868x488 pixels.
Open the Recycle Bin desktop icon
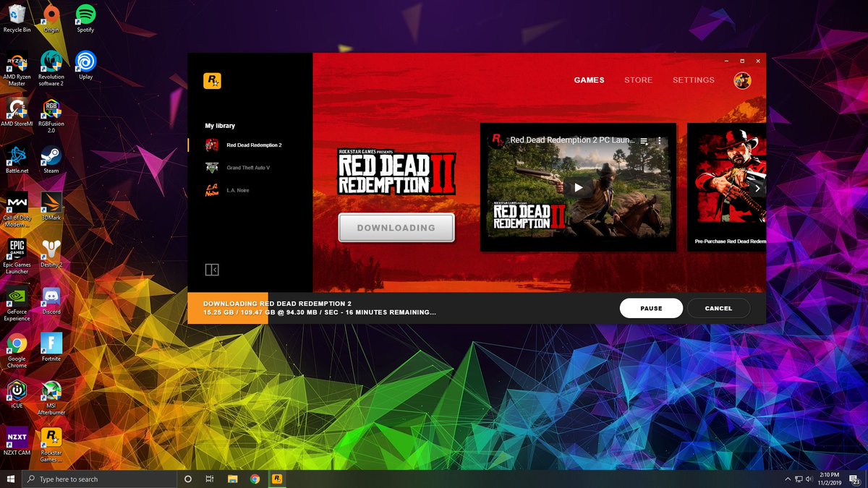[x=17, y=19]
